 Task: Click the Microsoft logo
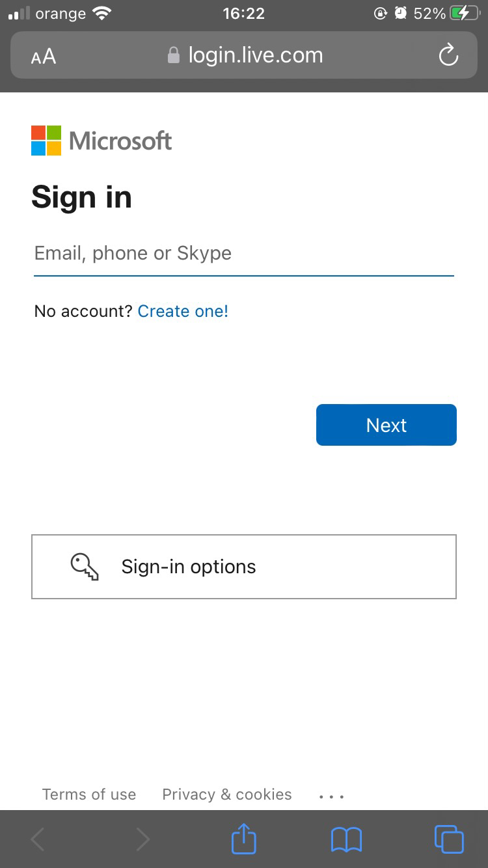(x=101, y=140)
